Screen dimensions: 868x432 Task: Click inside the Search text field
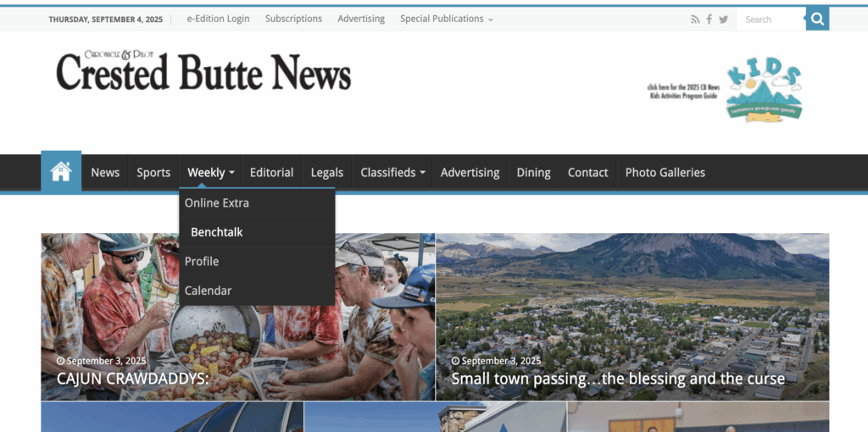(x=770, y=19)
